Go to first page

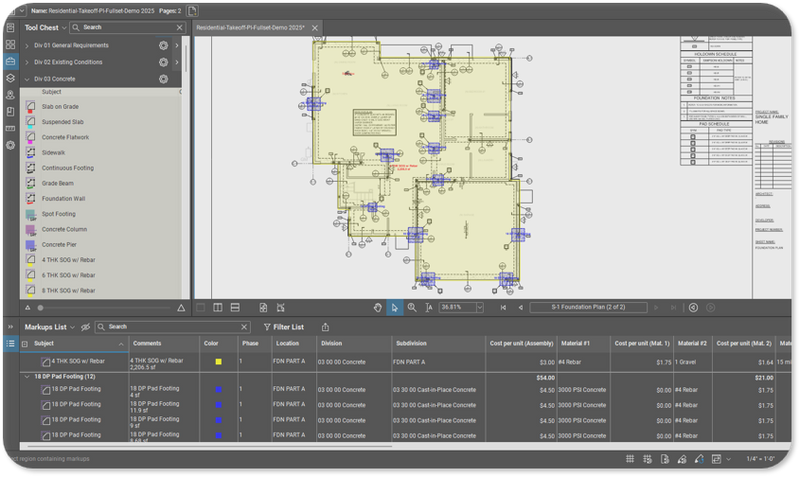503,308
